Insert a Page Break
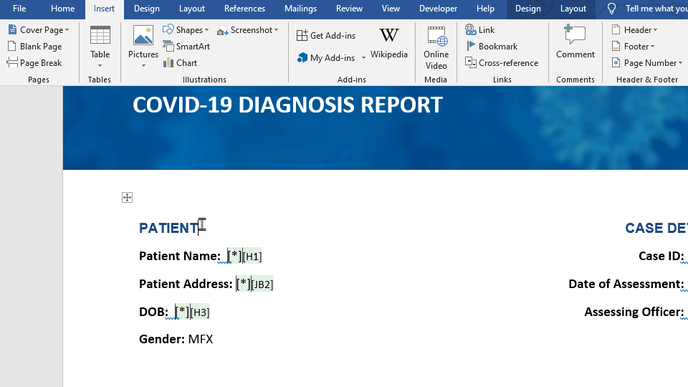The width and height of the screenshot is (688, 387). pos(35,63)
